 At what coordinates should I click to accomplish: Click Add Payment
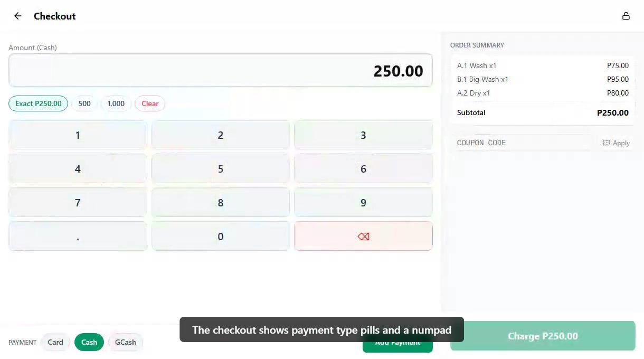pos(397,342)
